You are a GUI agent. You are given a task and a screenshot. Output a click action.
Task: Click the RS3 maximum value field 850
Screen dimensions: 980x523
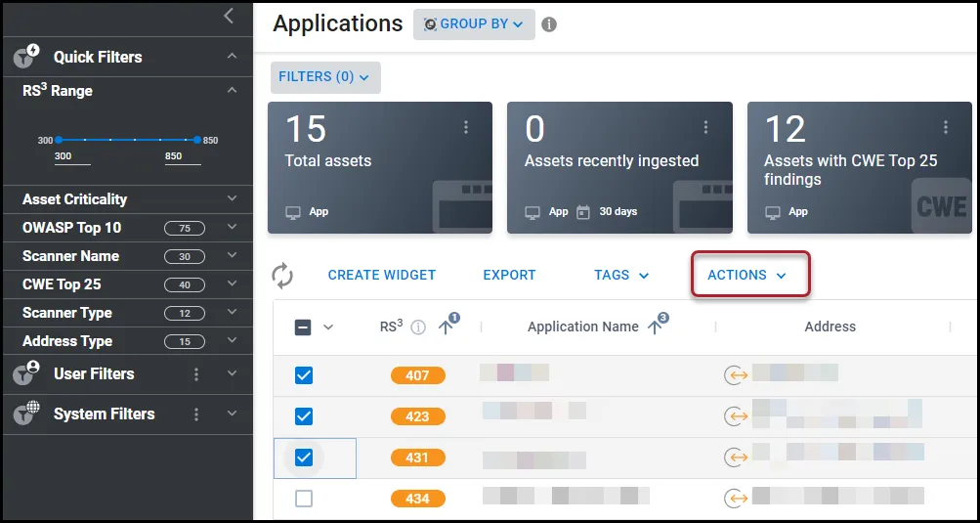click(183, 157)
